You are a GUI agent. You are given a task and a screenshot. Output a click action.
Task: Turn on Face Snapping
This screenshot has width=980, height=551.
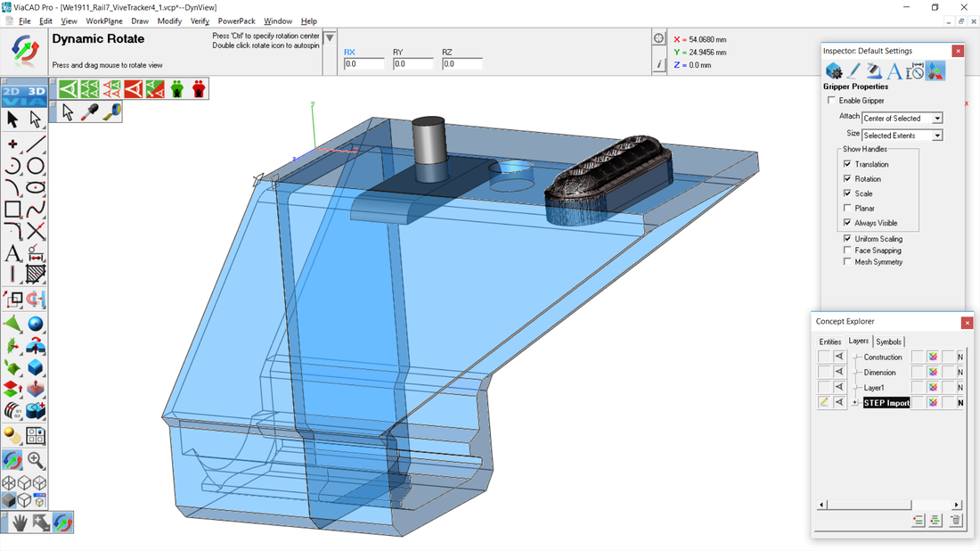(x=847, y=251)
